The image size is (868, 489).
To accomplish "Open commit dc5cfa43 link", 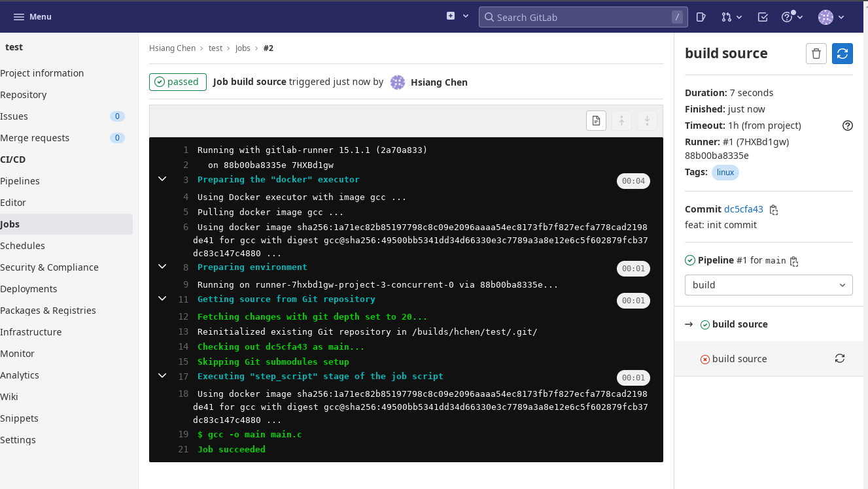I will coord(743,209).
